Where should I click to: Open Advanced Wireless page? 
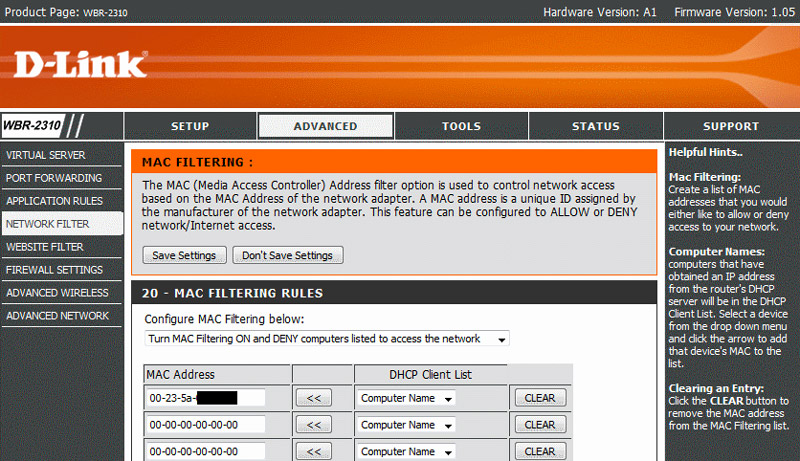pos(61,293)
